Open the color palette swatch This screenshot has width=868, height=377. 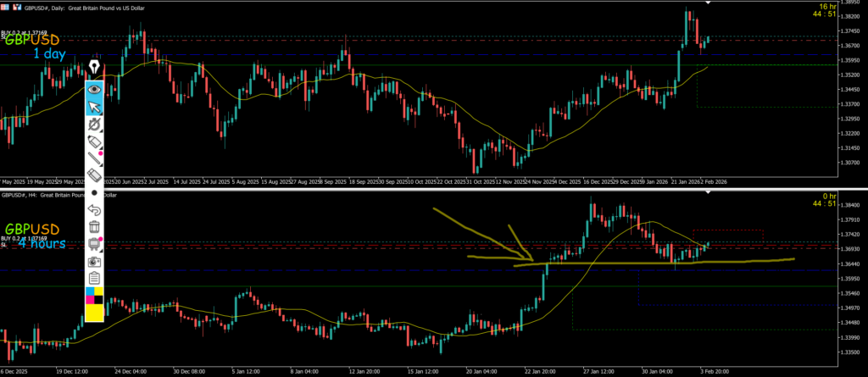(95, 295)
